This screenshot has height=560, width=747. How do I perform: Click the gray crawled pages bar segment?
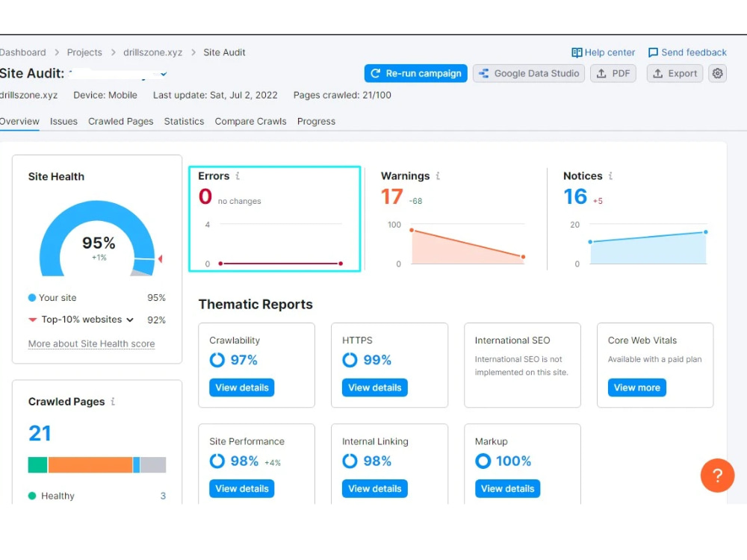click(153, 464)
